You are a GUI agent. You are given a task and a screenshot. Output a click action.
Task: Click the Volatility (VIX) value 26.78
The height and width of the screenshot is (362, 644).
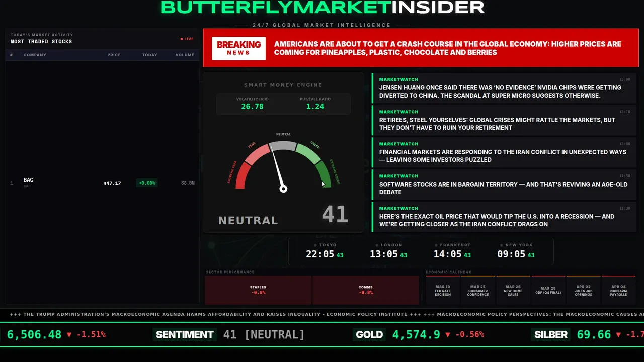[252, 107]
